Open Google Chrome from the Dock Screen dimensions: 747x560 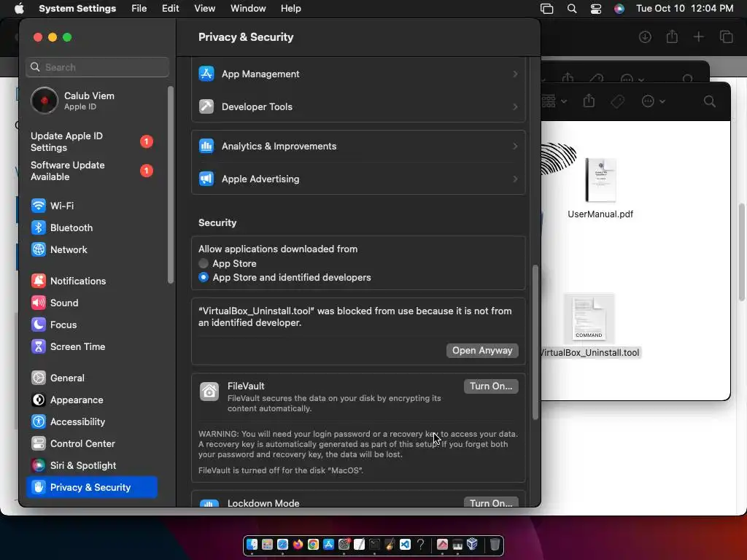click(x=313, y=544)
